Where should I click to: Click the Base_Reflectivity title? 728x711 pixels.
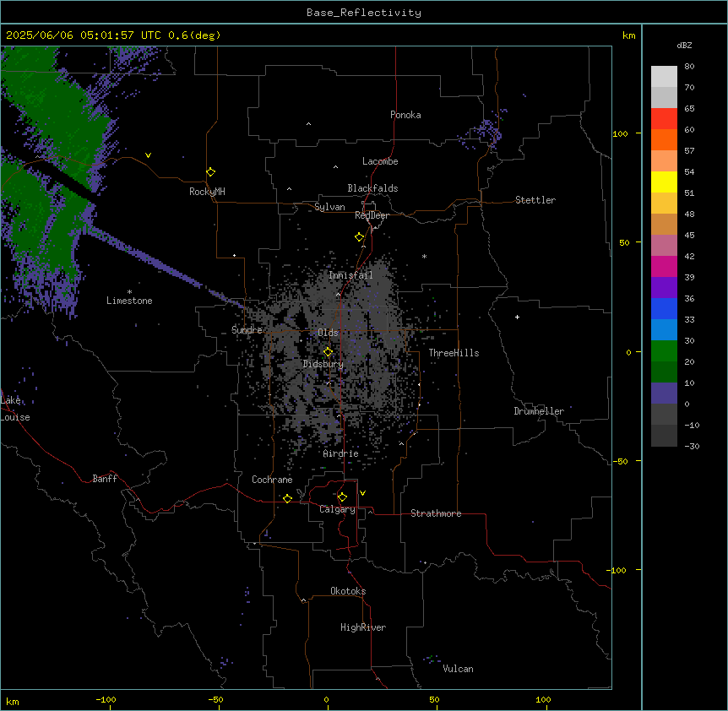coord(364,13)
